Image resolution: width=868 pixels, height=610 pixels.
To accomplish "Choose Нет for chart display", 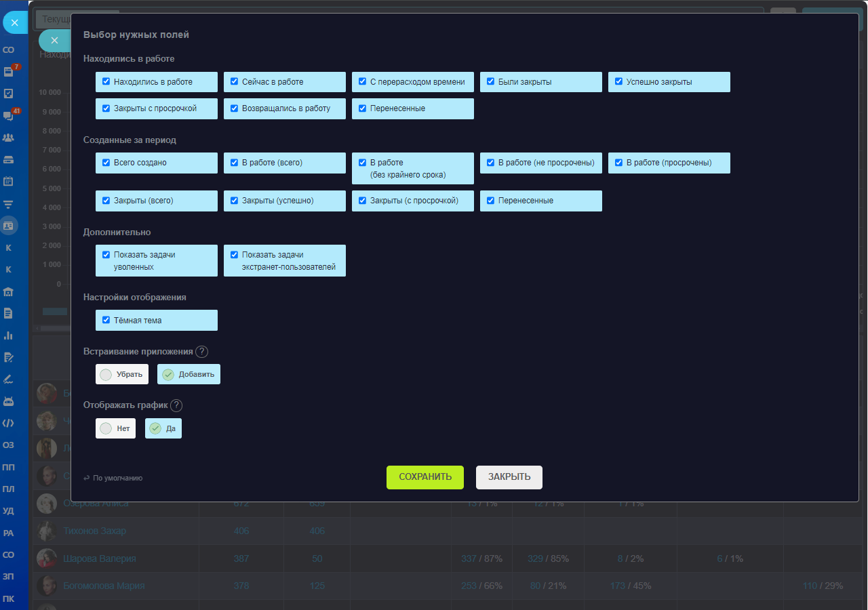I will (x=116, y=428).
